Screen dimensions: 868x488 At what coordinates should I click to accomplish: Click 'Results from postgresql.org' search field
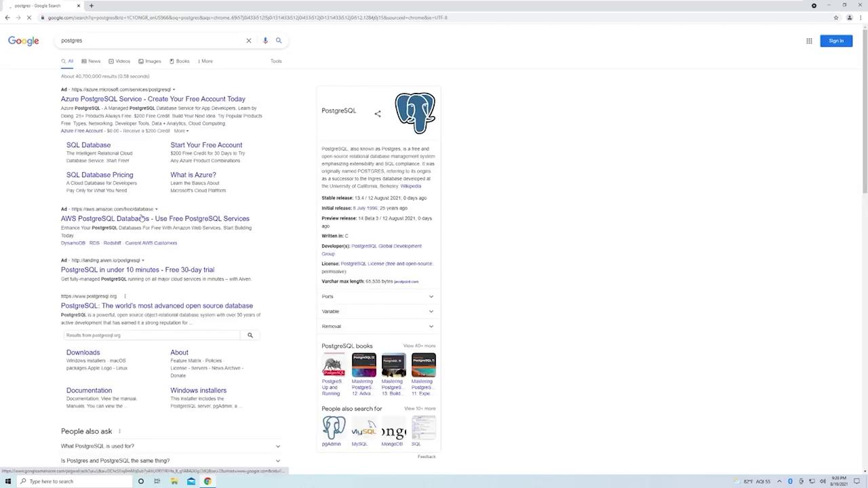coord(152,335)
